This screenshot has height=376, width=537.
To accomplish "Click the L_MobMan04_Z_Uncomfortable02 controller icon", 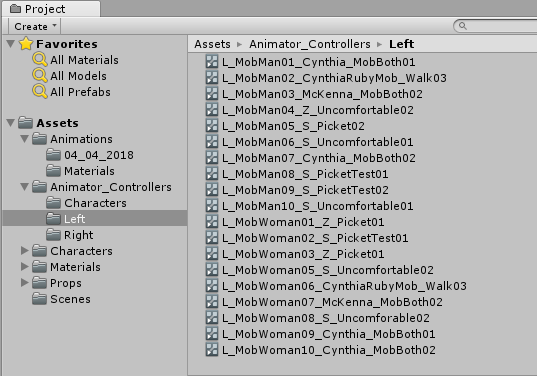I will pos(212,110).
